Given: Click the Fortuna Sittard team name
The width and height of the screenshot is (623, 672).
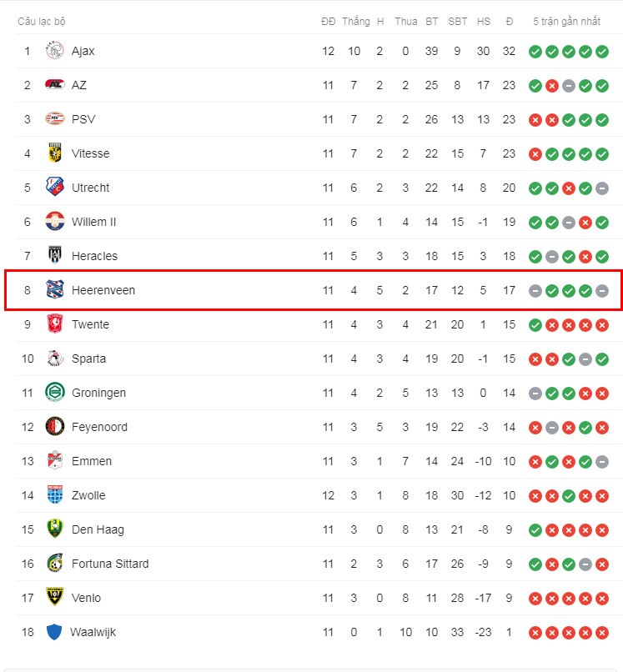Looking at the screenshot, I should [110, 564].
